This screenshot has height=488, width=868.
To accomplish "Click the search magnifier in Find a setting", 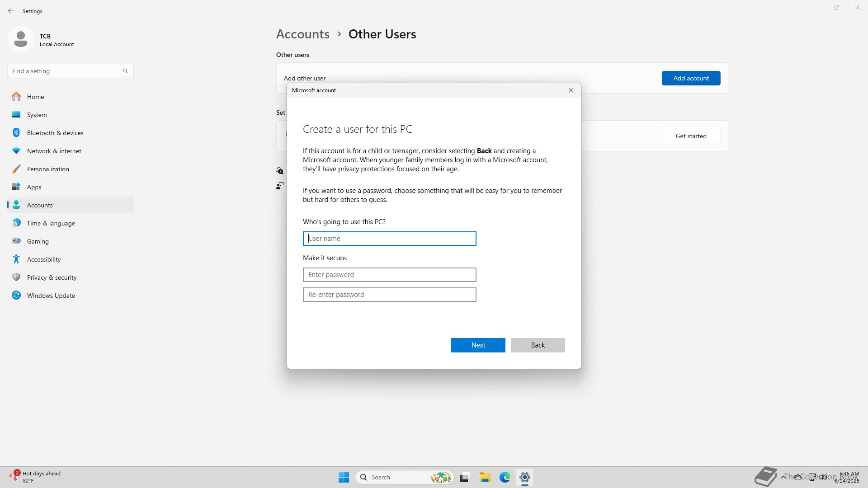I will click(125, 71).
